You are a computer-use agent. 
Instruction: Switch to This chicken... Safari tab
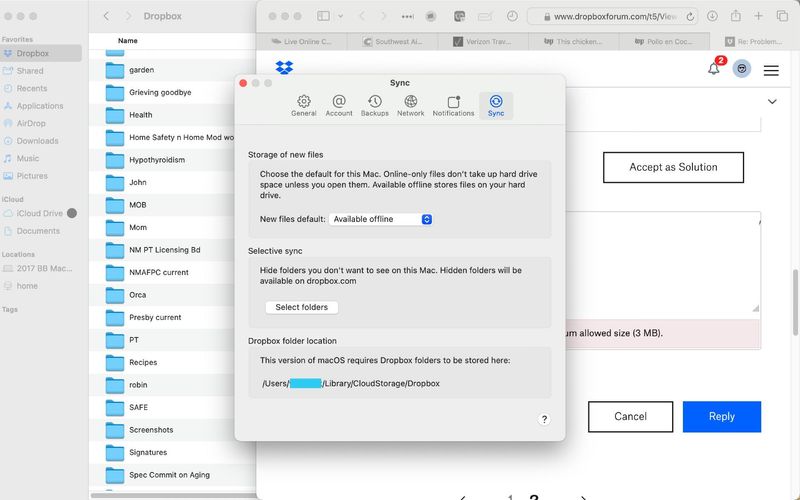pyautogui.click(x=573, y=42)
